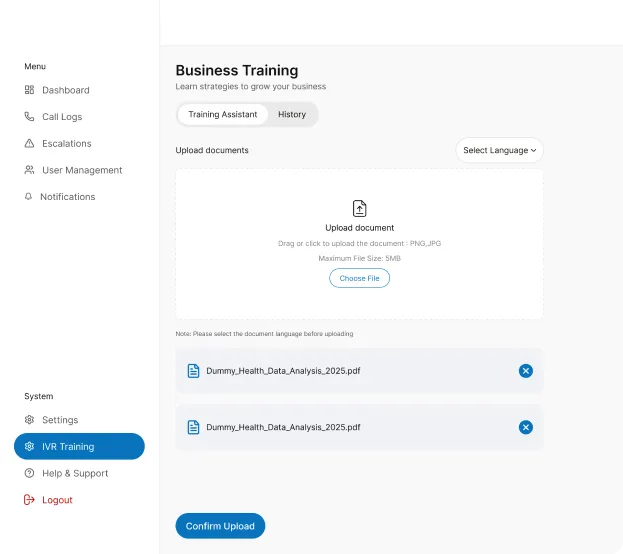Click the Choose File button
Screen dimensions: 623x554
pyautogui.click(x=359, y=278)
